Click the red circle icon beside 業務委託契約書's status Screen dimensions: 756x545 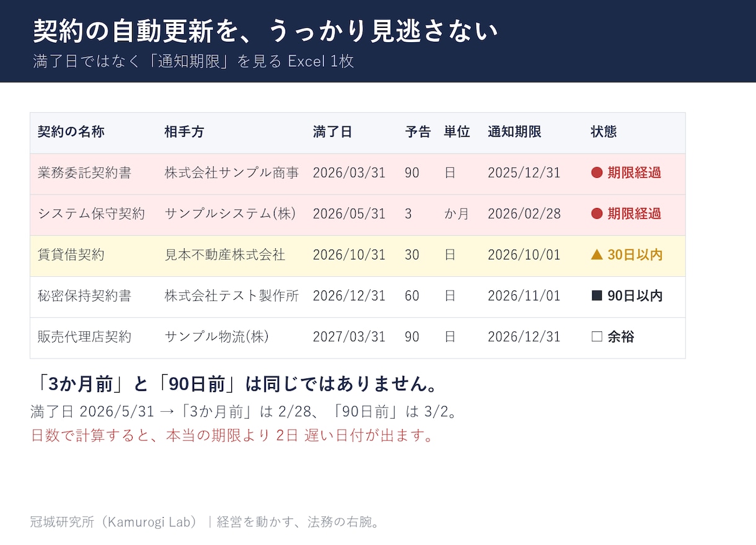click(x=597, y=173)
